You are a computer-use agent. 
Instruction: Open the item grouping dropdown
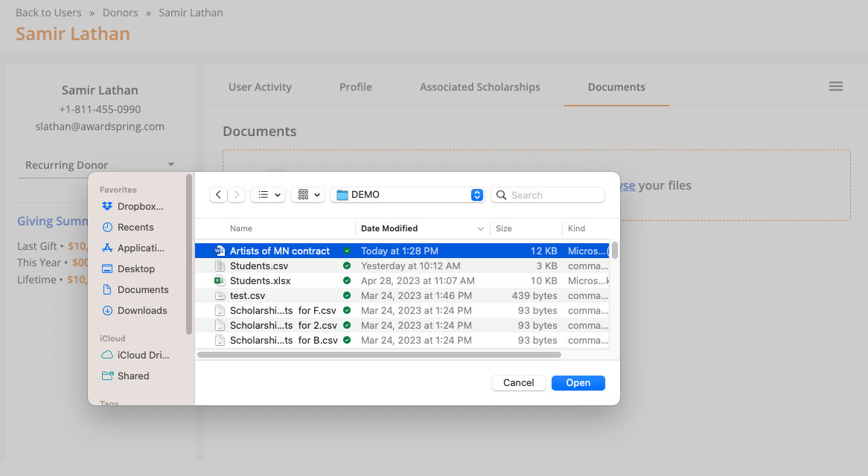pos(307,194)
